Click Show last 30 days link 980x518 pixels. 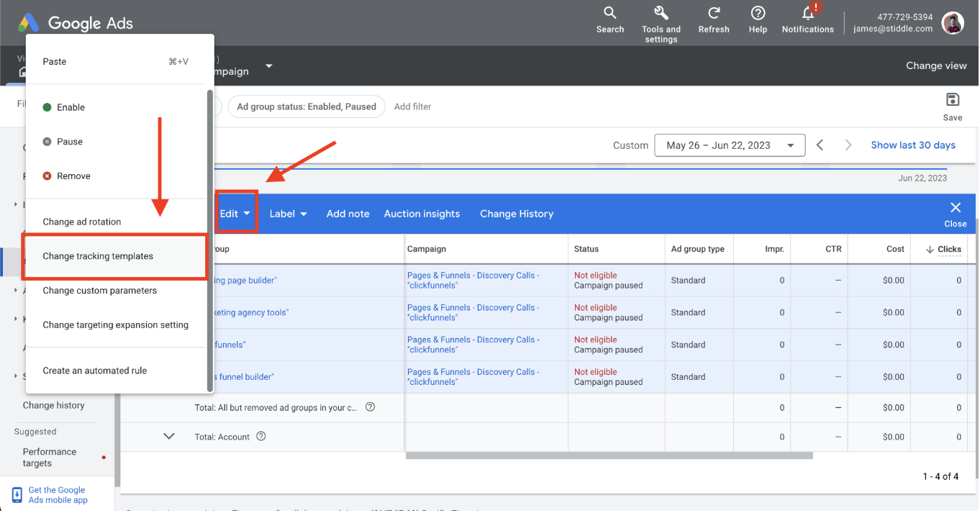coord(913,145)
